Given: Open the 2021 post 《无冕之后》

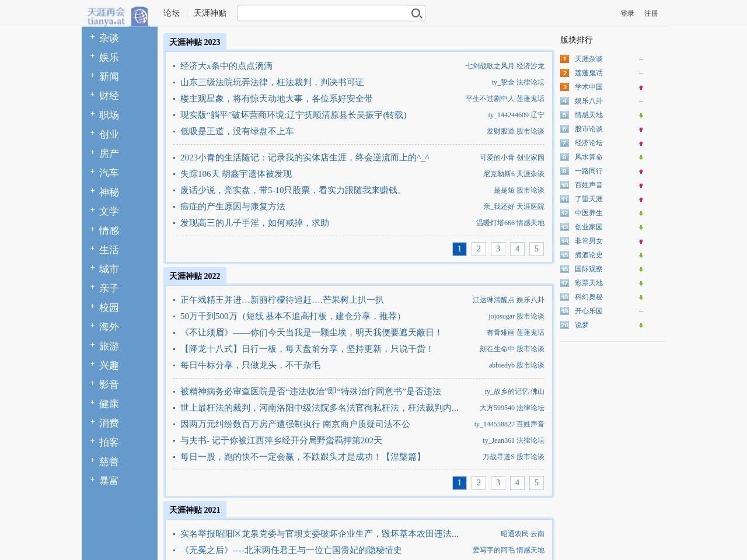Looking at the screenshot, I should 291,550.
